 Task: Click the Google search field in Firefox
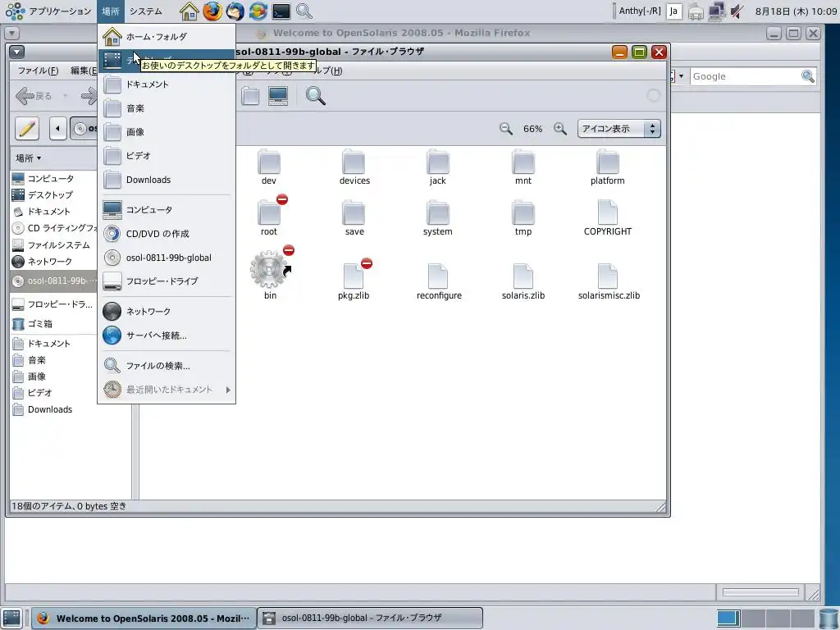click(x=745, y=76)
